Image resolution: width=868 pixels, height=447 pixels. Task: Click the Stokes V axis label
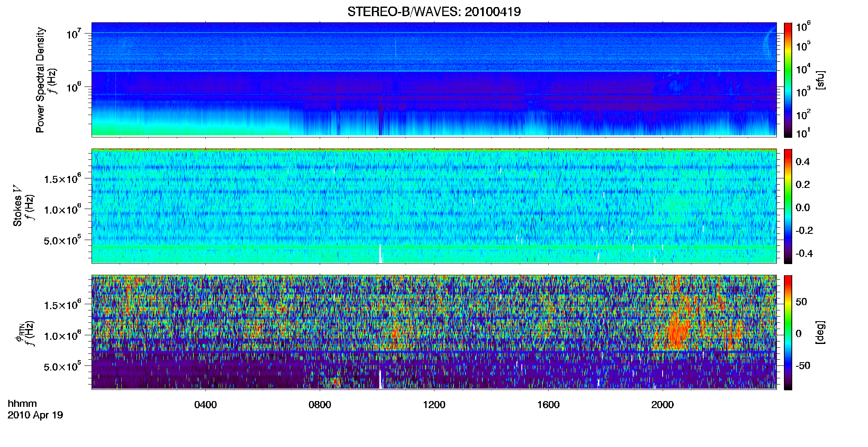[x=18, y=206]
